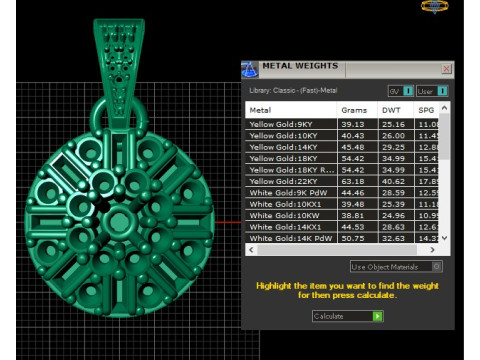Click the green arrow on Calculate
The width and height of the screenshot is (480, 360).
[377, 316]
